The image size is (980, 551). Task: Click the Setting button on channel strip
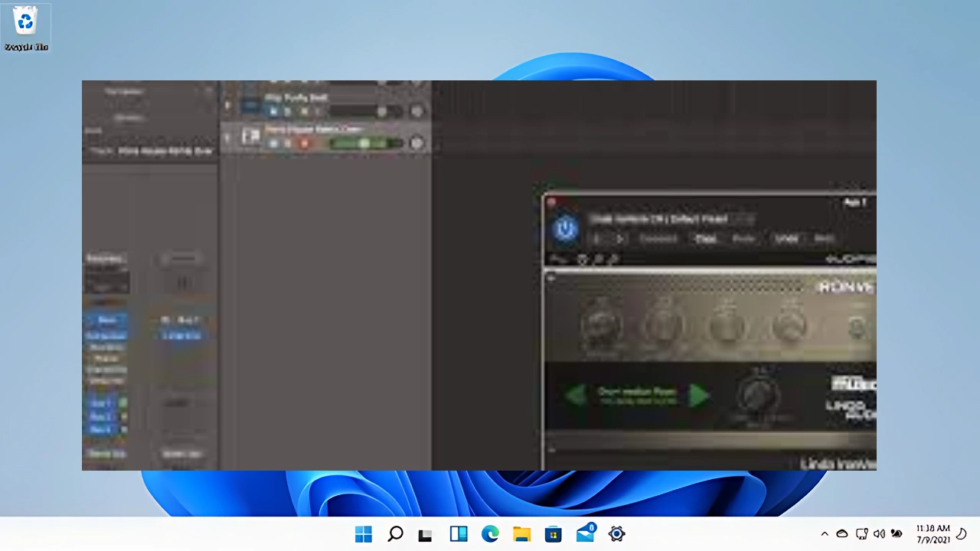pos(105,259)
